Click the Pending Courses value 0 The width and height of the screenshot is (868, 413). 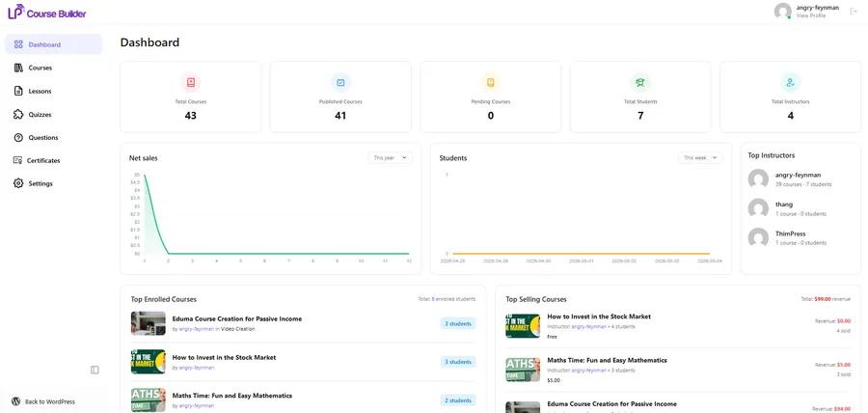(491, 116)
